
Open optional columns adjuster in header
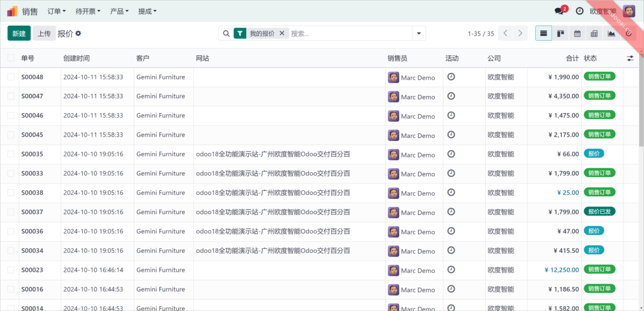tap(630, 58)
